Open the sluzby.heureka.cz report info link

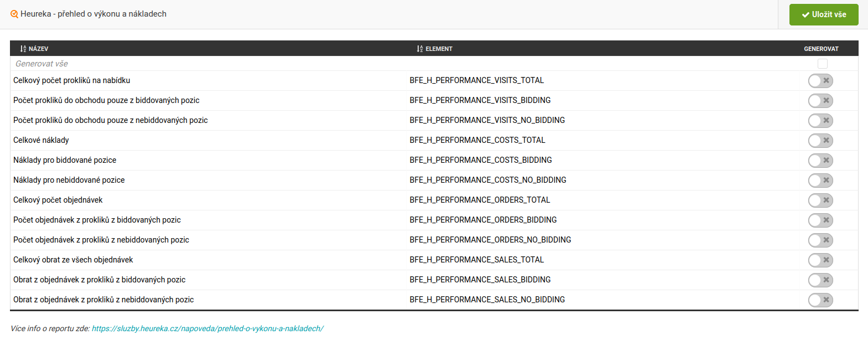tap(207, 328)
